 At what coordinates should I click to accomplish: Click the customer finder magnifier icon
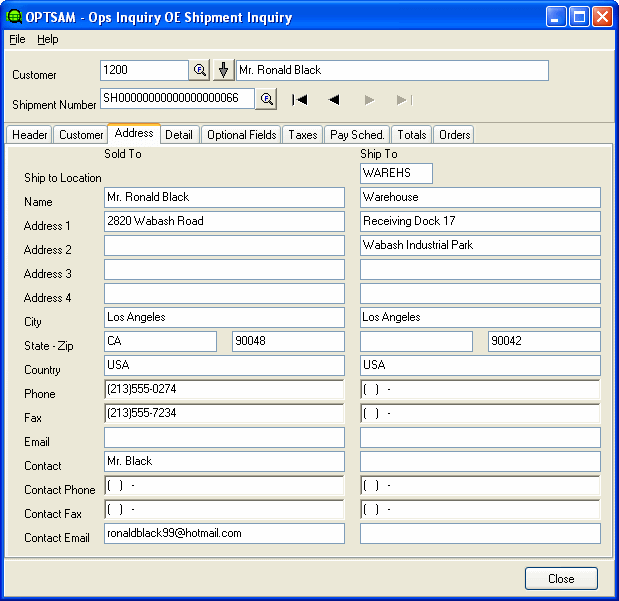pos(199,70)
